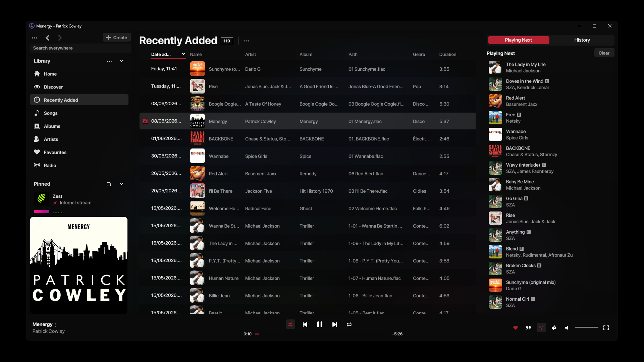Sort by Album column
Image resolution: width=644 pixels, height=362 pixels.
[306, 54]
